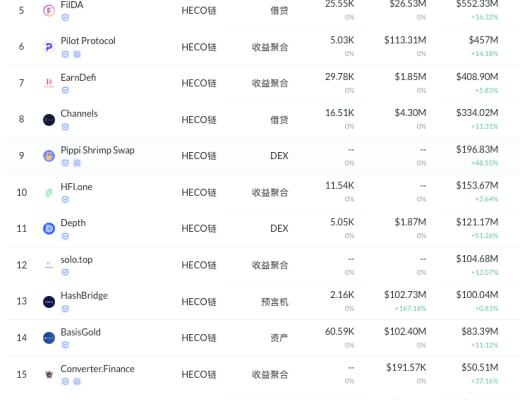
Task: Click HECO链 in the Depth row
Action: (199, 229)
